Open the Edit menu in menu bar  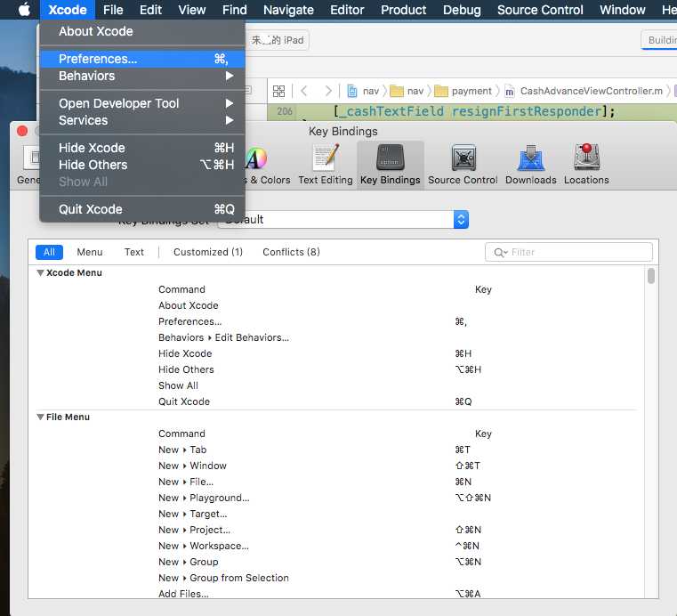[150, 10]
